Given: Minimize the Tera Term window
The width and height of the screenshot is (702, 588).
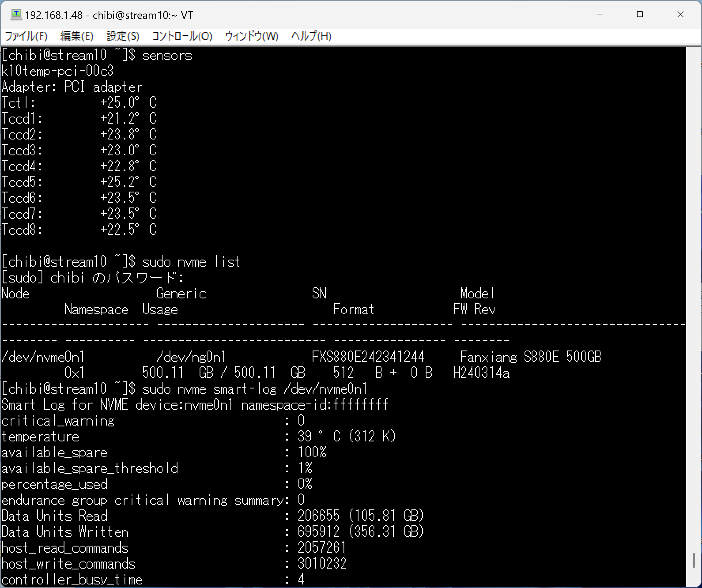Looking at the screenshot, I should coord(599,14).
